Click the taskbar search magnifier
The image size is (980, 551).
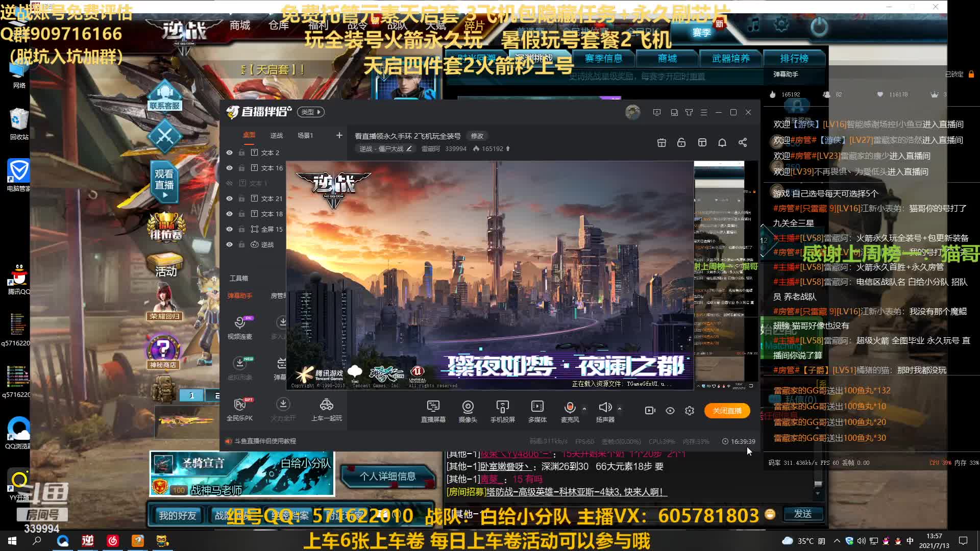pyautogui.click(x=37, y=541)
